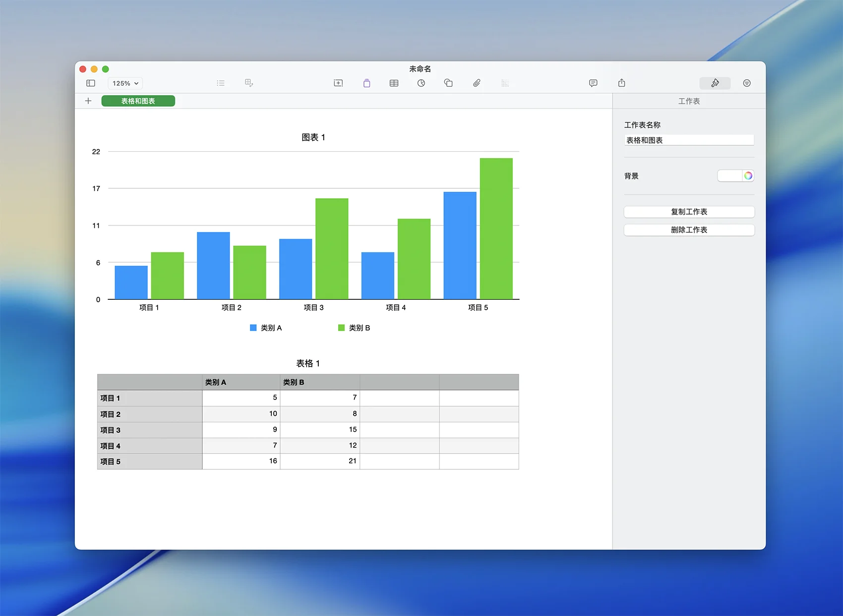Open the chart insert icon
Screen dimensions: 843x616
421,83
